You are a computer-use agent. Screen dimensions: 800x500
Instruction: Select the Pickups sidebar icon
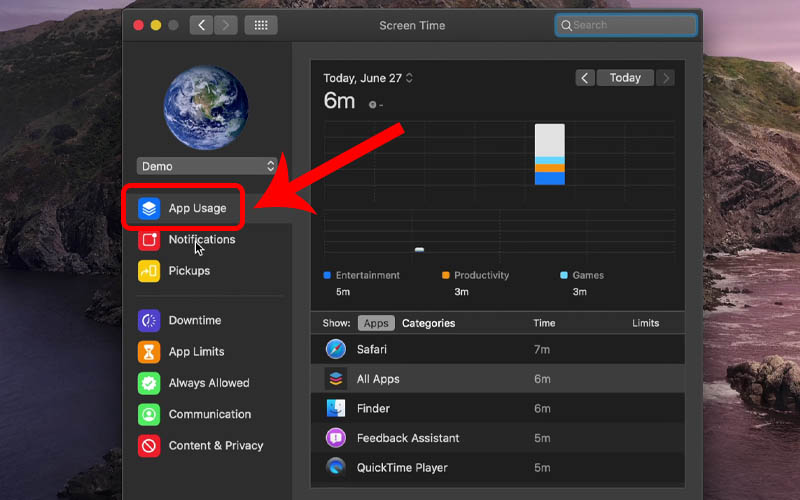point(149,271)
